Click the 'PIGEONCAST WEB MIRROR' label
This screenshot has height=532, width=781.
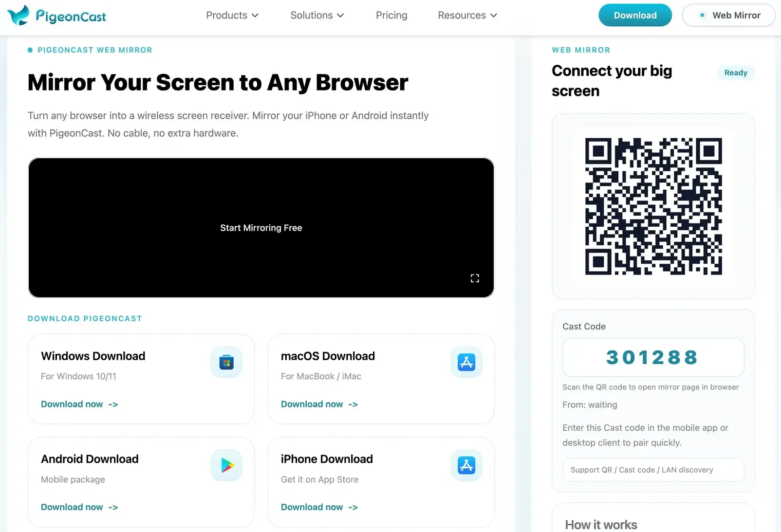click(95, 50)
